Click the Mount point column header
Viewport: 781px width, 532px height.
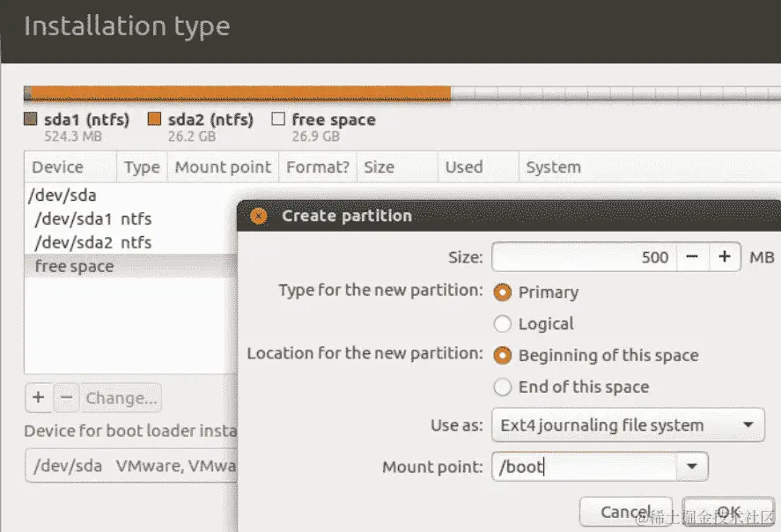(x=223, y=166)
